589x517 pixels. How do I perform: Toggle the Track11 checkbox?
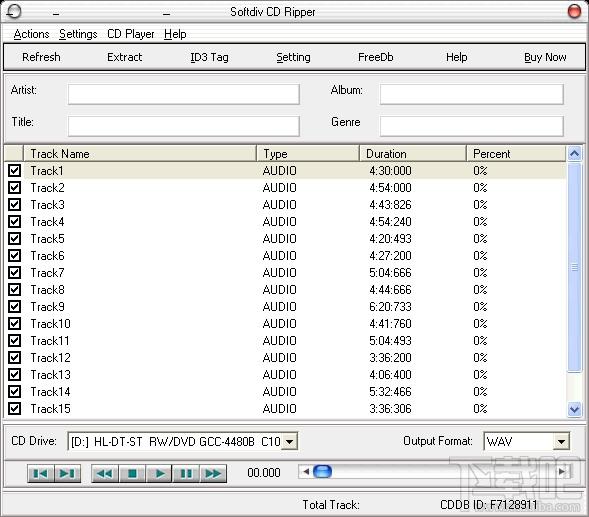click(14, 341)
